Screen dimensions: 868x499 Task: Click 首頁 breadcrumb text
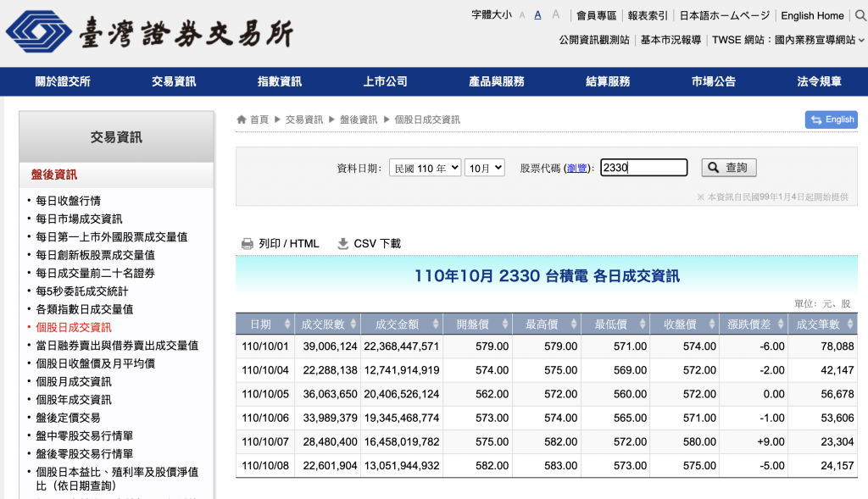point(259,119)
